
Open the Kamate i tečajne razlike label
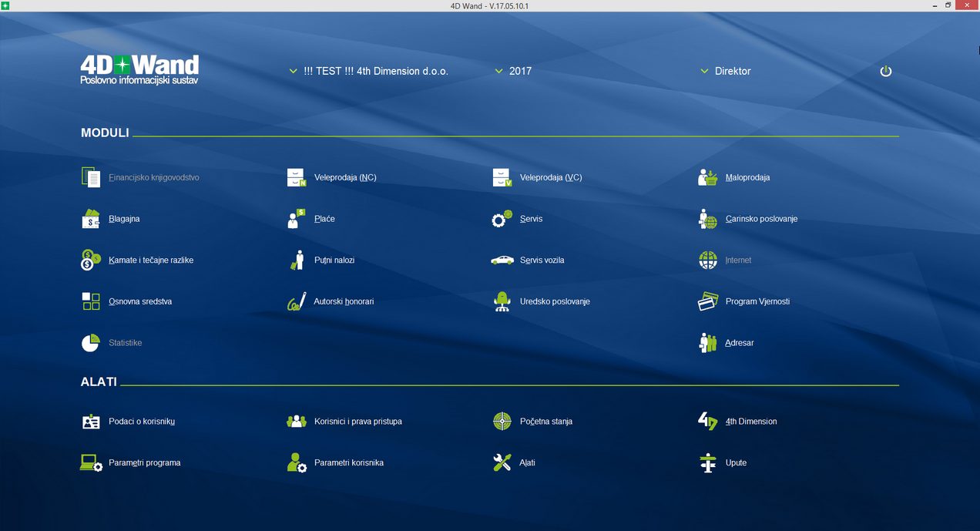(x=151, y=260)
